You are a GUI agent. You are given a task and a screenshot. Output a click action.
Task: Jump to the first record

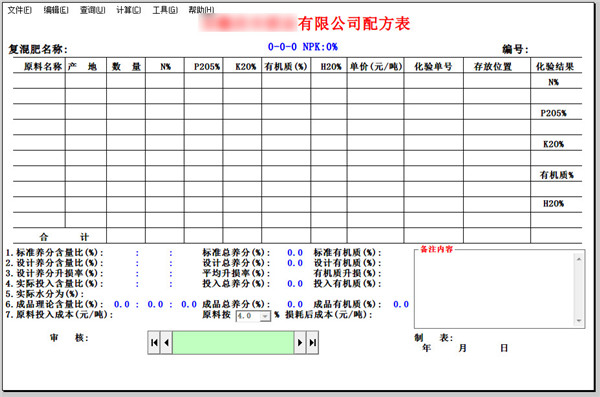154,343
